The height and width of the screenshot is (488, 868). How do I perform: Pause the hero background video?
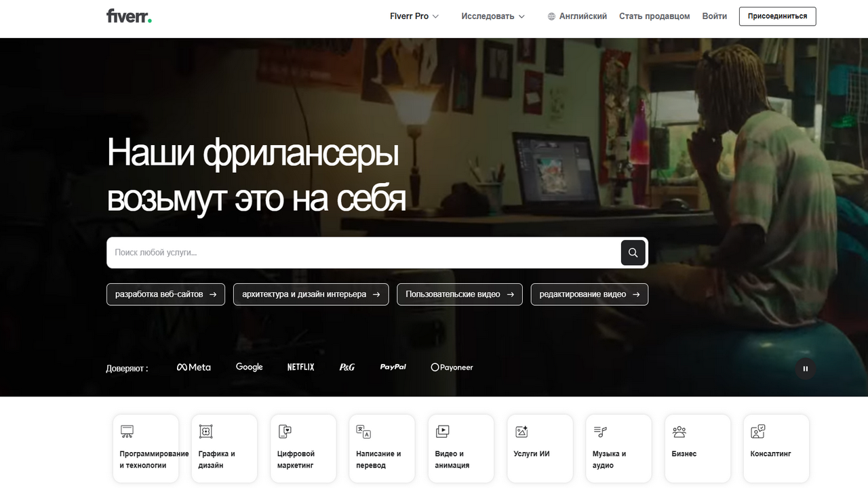click(x=806, y=369)
